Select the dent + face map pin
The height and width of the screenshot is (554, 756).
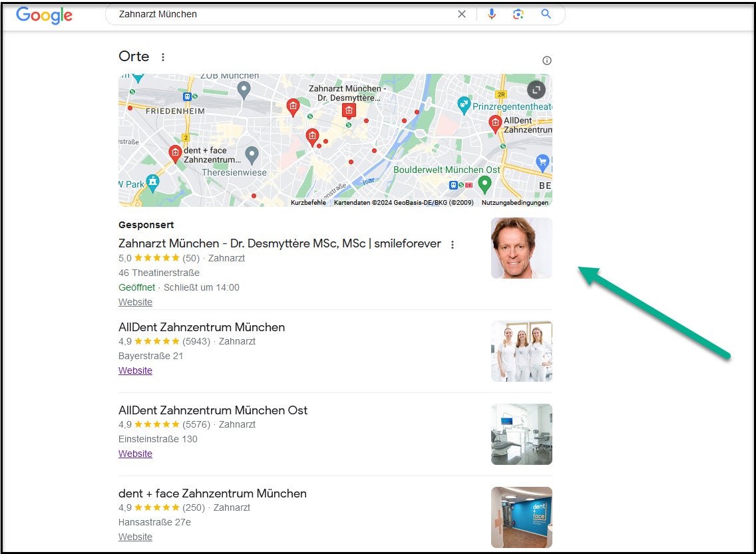click(x=175, y=153)
